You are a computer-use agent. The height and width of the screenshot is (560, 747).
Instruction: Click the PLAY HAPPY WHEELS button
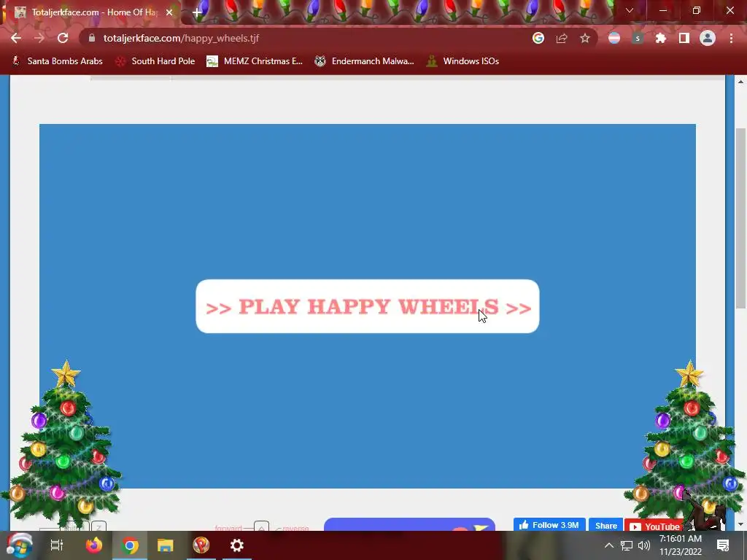pyautogui.click(x=368, y=306)
